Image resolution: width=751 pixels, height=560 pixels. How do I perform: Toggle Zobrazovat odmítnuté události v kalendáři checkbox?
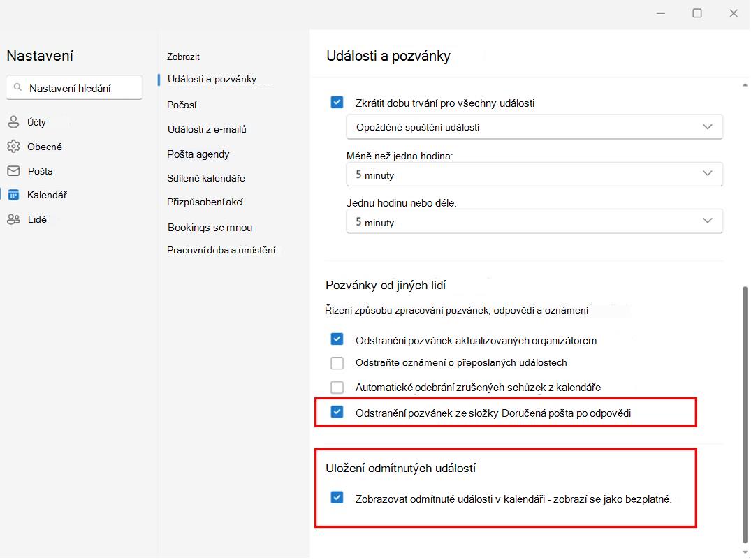(337, 498)
